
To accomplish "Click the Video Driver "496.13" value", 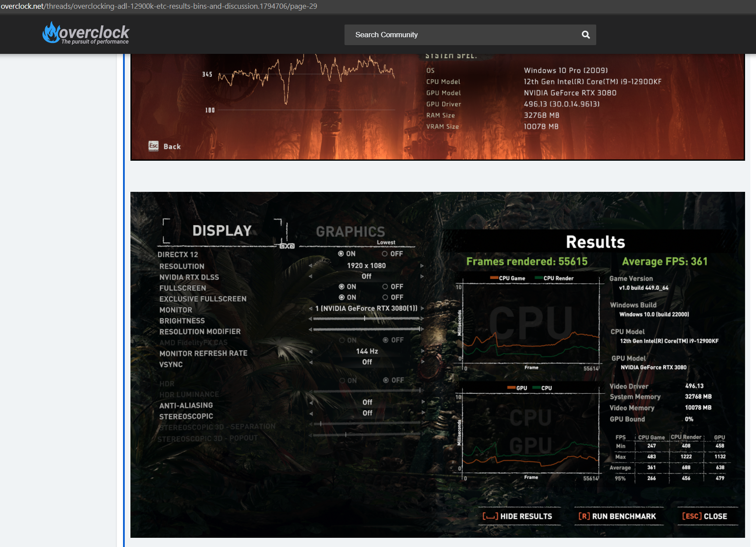I will point(694,386).
